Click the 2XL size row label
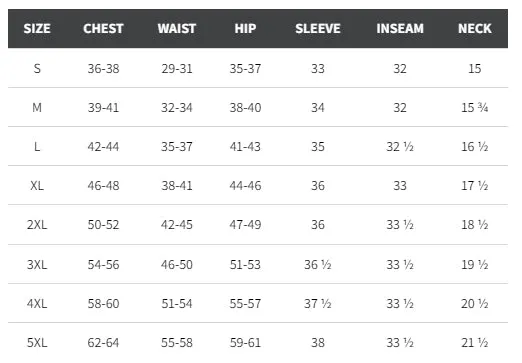The height and width of the screenshot is (363, 522). point(37,225)
